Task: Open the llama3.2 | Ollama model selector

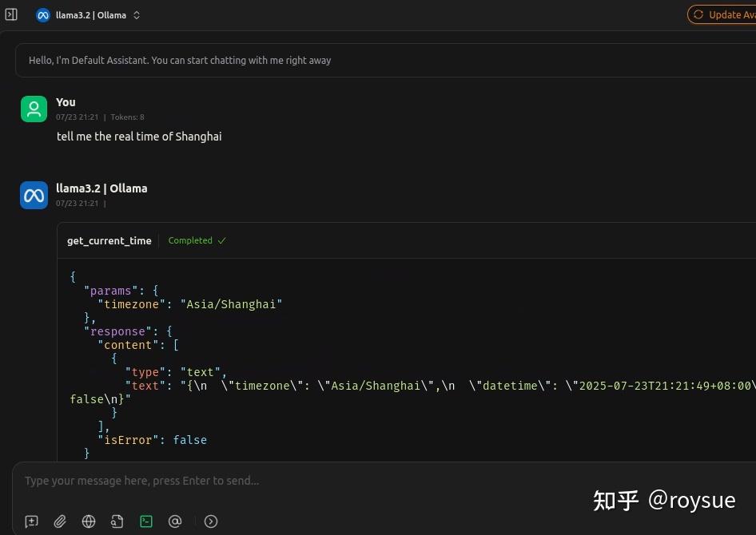Action: coord(88,15)
